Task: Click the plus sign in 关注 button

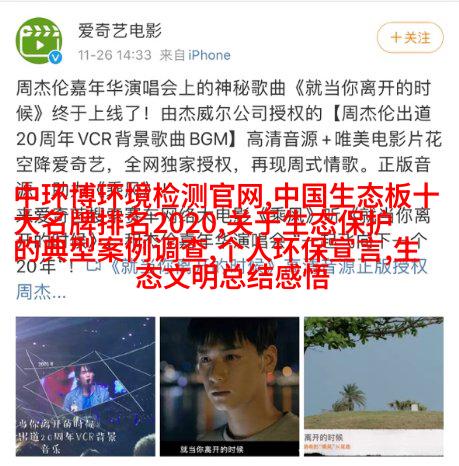Action: pyautogui.click(x=396, y=37)
